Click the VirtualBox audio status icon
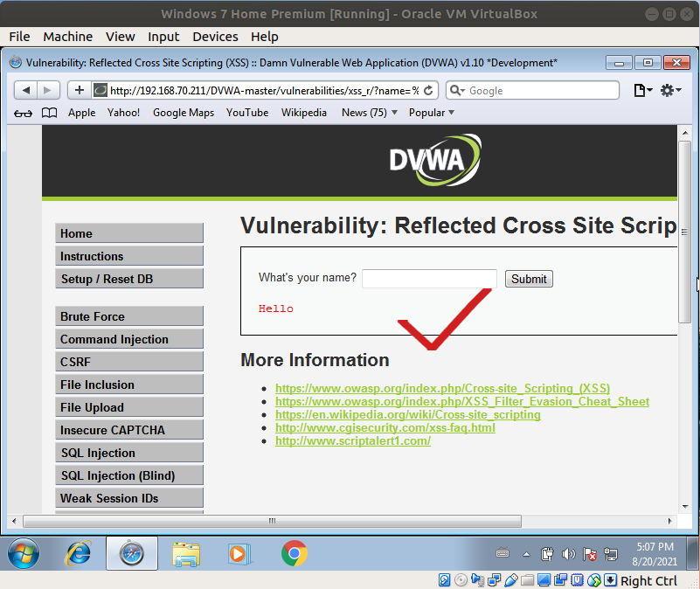Image resolution: width=700 pixels, height=589 pixels. point(477,580)
